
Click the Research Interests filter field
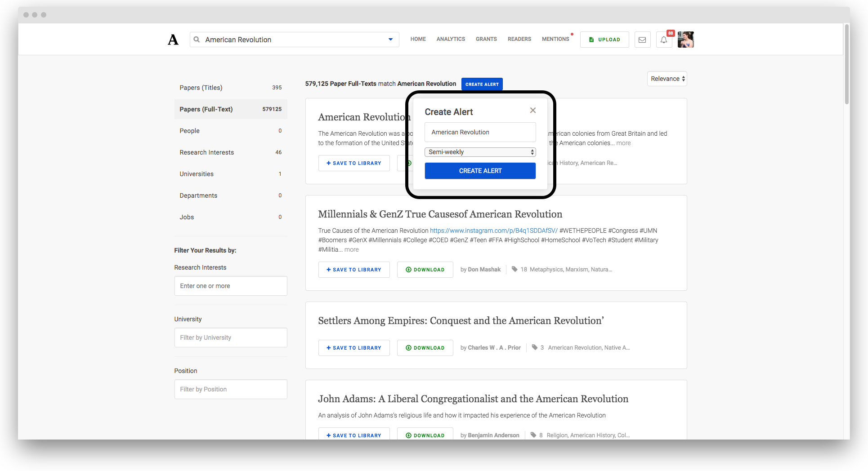click(231, 286)
